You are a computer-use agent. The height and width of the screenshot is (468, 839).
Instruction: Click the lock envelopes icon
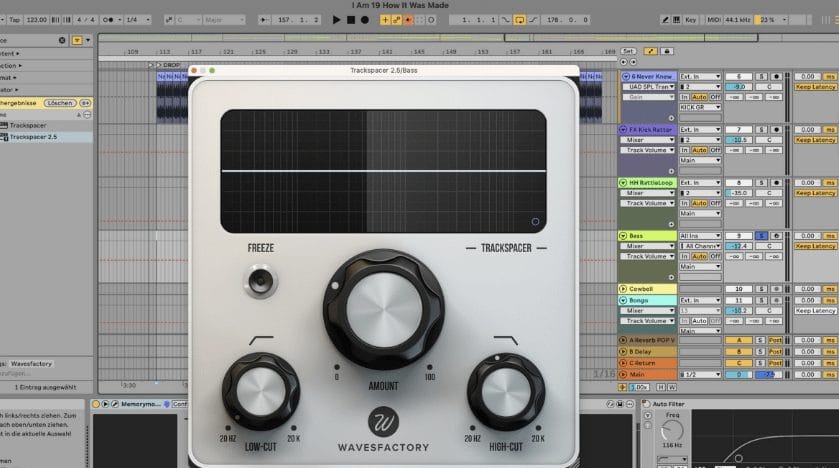pos(667,51)
